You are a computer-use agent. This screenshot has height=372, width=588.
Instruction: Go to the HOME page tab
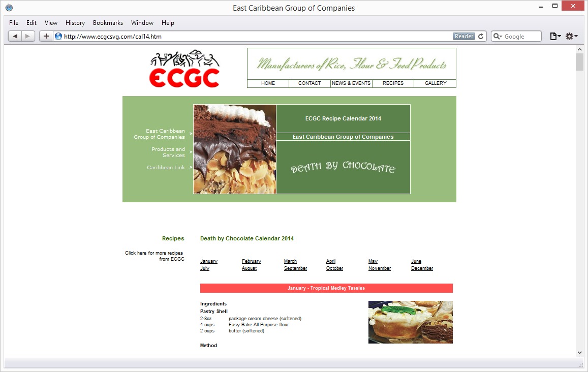[268, 83]
